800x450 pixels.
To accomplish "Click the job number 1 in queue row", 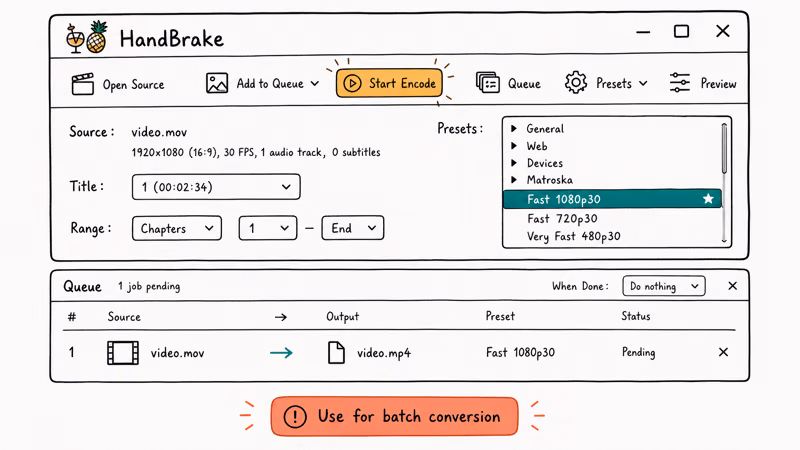I will tap(71, 352).
